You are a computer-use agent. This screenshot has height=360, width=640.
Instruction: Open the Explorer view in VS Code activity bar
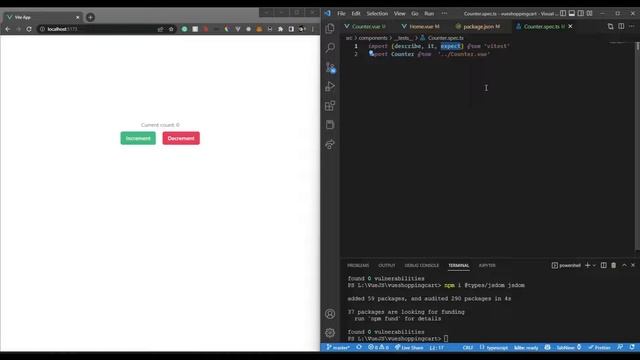pyautogui.click(x=330, y=28)
